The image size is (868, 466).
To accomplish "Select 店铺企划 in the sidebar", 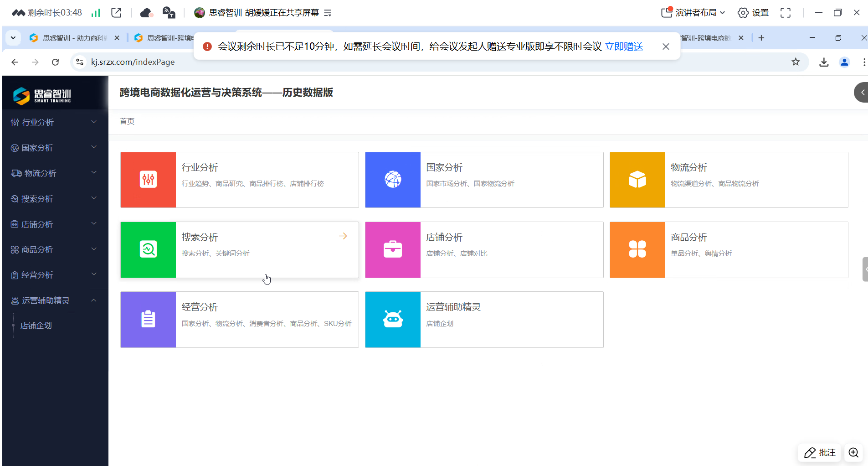I will click(x=36, y=325).
